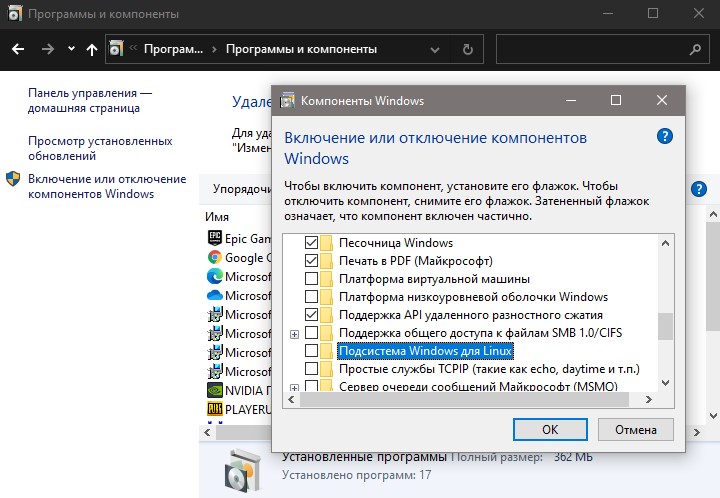Viewport: 720px width, 498px height.
Task: Select the Google Chrome program entry
Action: pos(239,257)
